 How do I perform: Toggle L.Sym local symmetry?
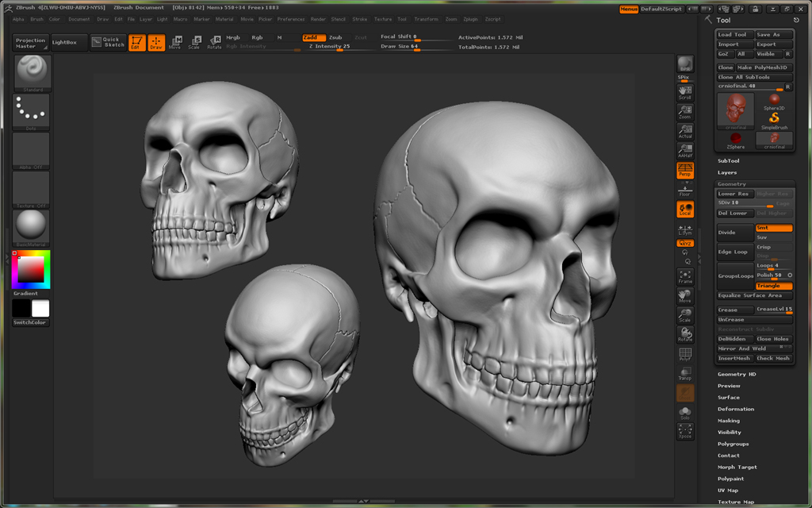click(x=685, y=229)
